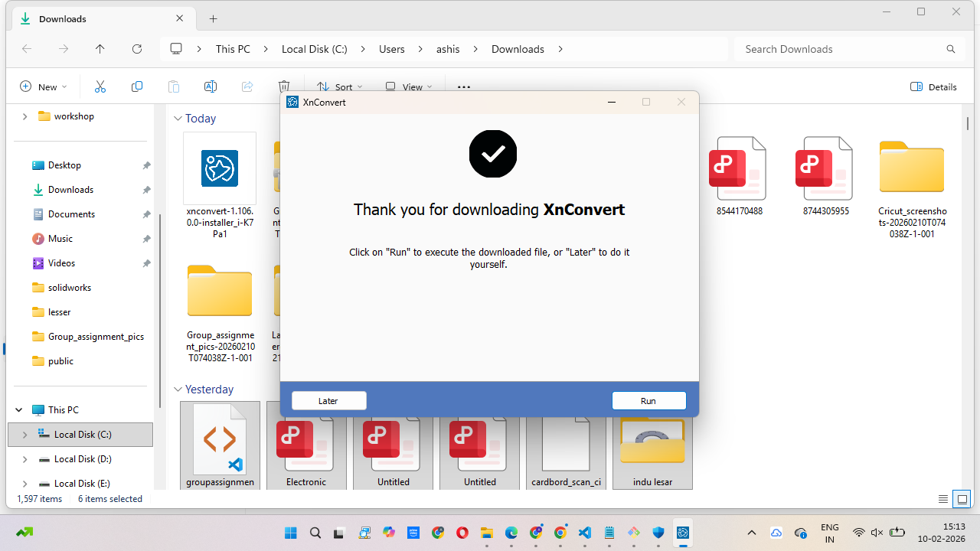
Task: Select the 8744305955 file
Action: [x=826, y=176]
